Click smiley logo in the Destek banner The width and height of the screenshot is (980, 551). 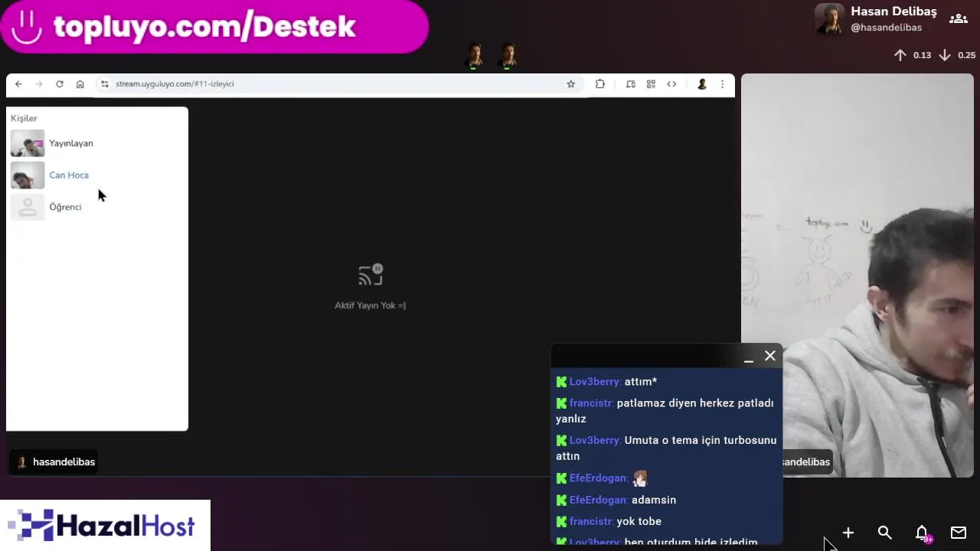pos(27,26)
